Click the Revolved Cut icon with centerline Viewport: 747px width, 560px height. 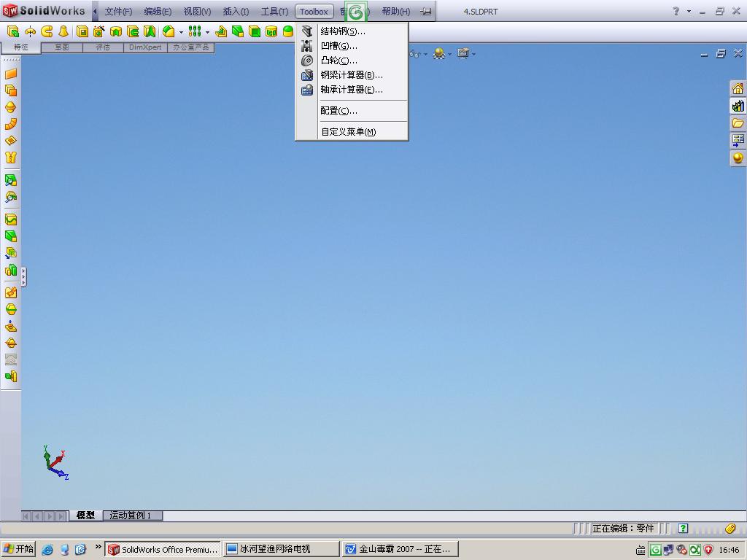30,32
